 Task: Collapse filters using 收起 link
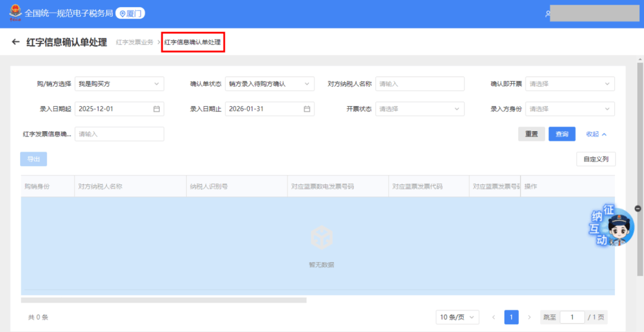pos(596,134)
